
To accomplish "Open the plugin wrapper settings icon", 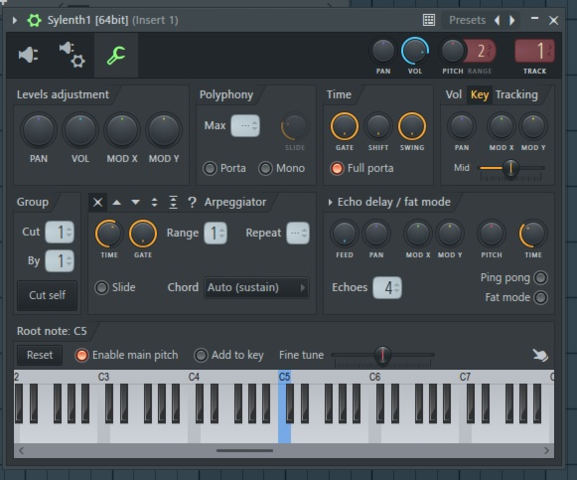I will pyautogui.click(x=72, y=55).
